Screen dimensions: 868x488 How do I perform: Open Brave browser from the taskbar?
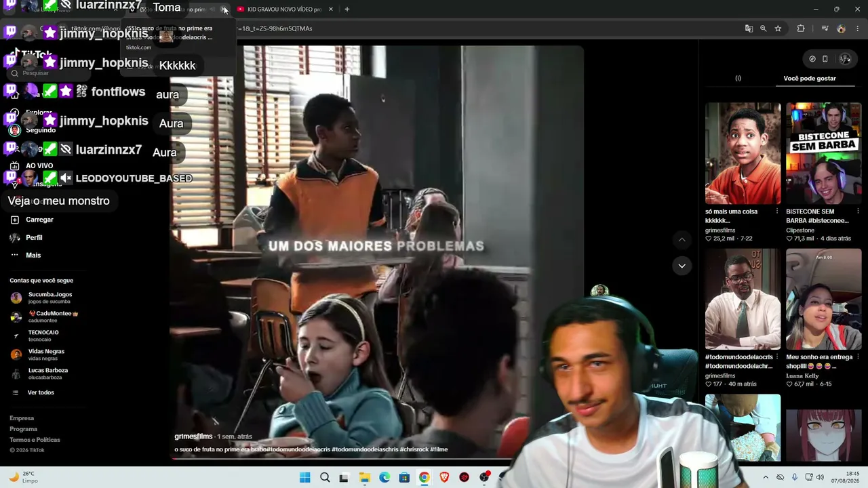(x=444, y=477)
